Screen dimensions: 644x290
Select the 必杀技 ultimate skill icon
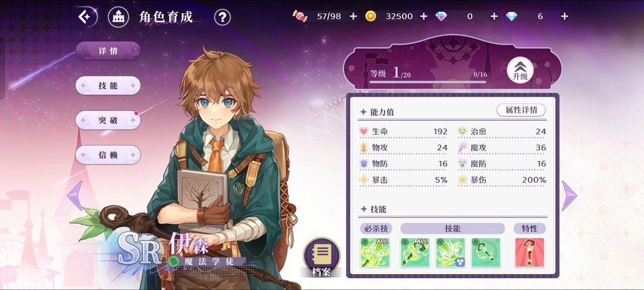(374, 252)
